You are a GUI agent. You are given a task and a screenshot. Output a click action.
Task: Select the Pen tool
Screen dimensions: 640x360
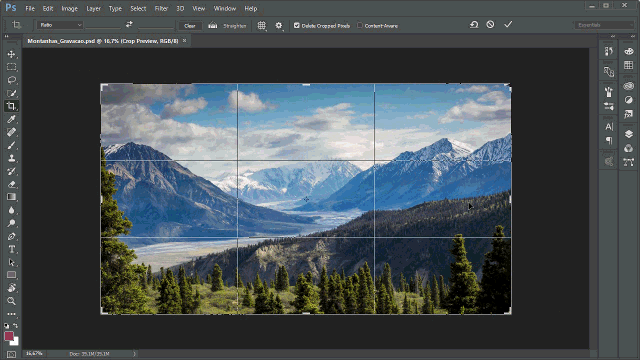[11, 236]
